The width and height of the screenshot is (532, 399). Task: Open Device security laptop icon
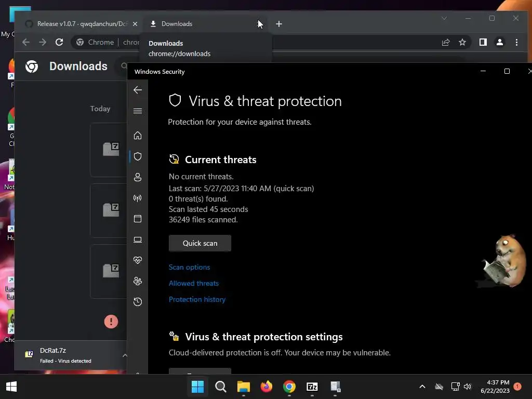[138, 240]
